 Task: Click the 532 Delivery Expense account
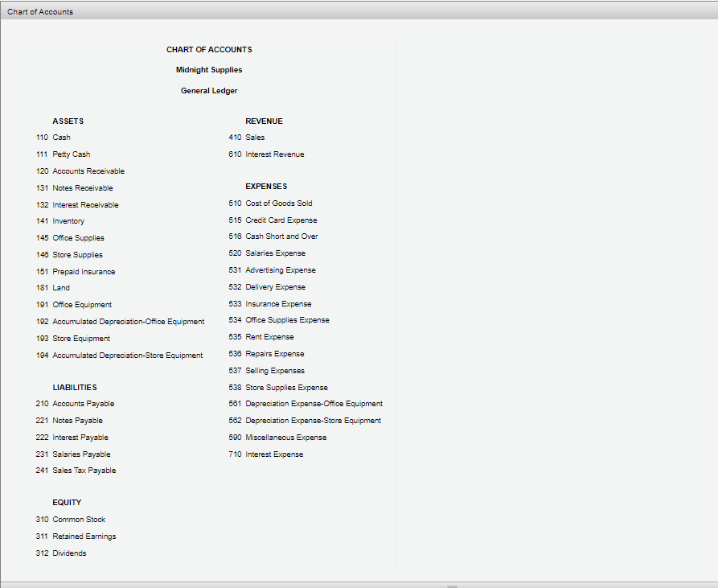click(x=267, y=287)
